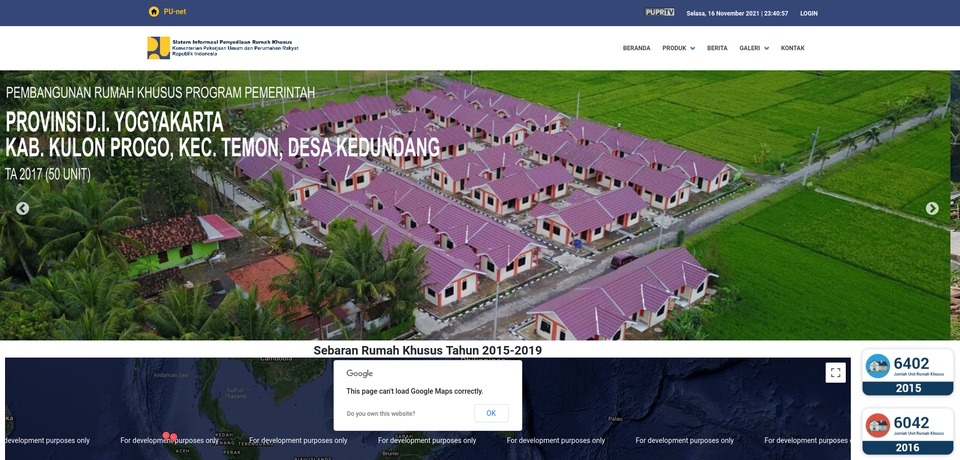Viewport: 960px width, 460px height.
Task: Open the PUPR TV logo
Action: pos(659,12)
